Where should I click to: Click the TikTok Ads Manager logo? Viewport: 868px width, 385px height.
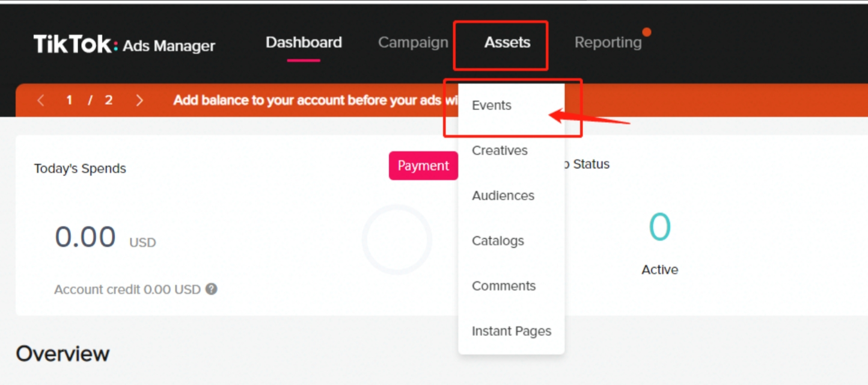124,44
